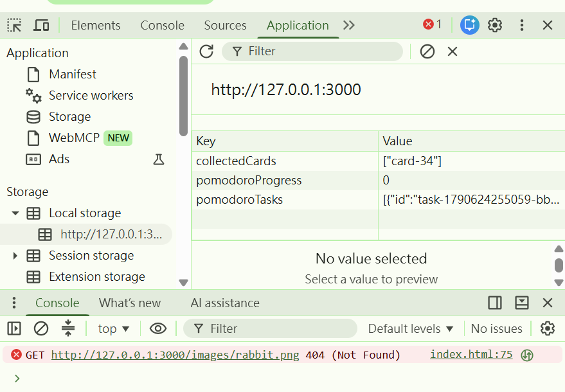Viewport: 565px width, 392px height.
Task: Open the DevTools three-dot customize menu
Action: (522, 25)
